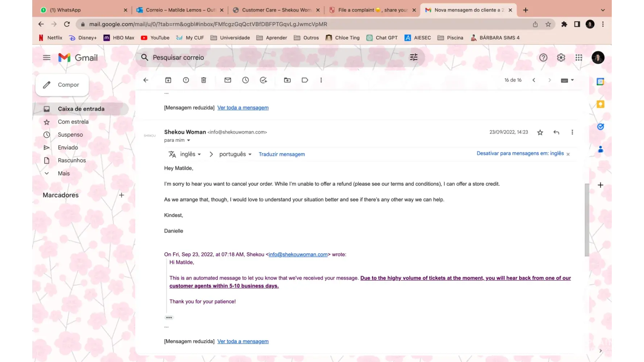Switch to Correio Matilde Lemos tab
This screenshot has height=362, width=644.
pos(180,10)
